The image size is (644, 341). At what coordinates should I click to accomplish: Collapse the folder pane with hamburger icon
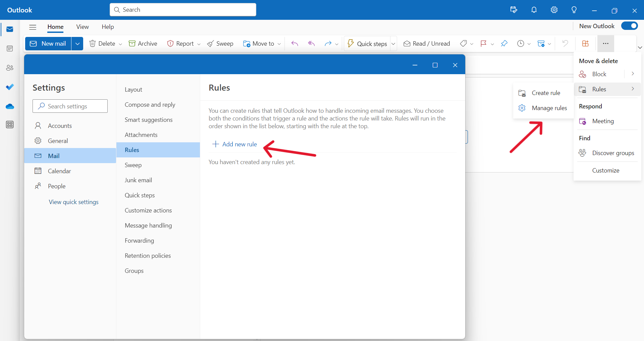point(33,27)
